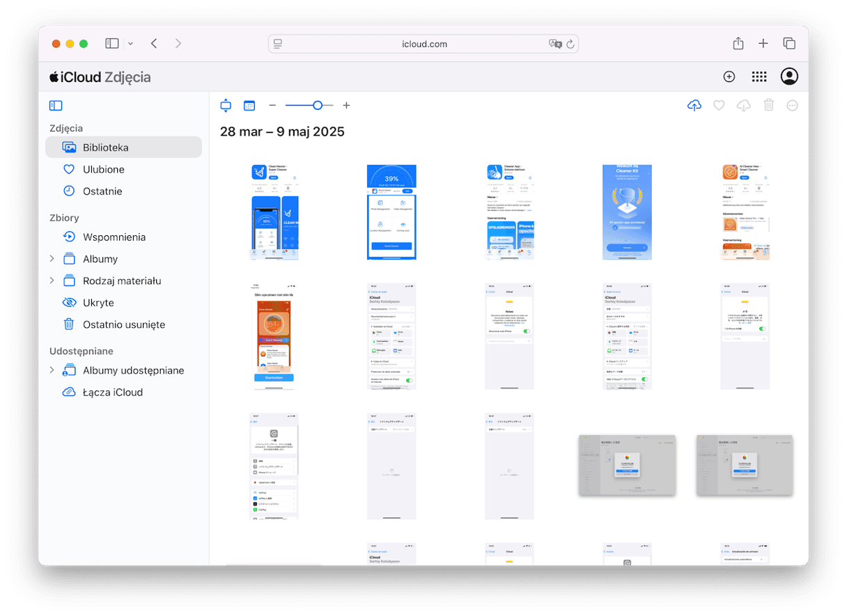Image resolution: width=847 pixels, height=616 pixels.
Task: Open Łącza iCloud link
Action: click(x=112, y=392)
